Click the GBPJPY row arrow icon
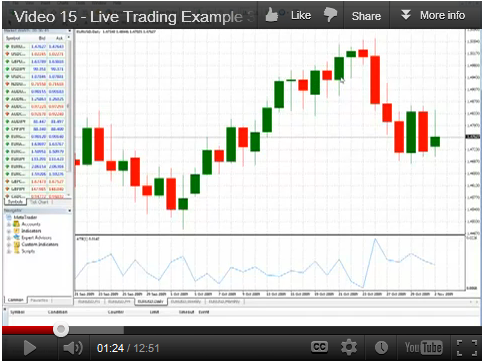 pos(7,189)
